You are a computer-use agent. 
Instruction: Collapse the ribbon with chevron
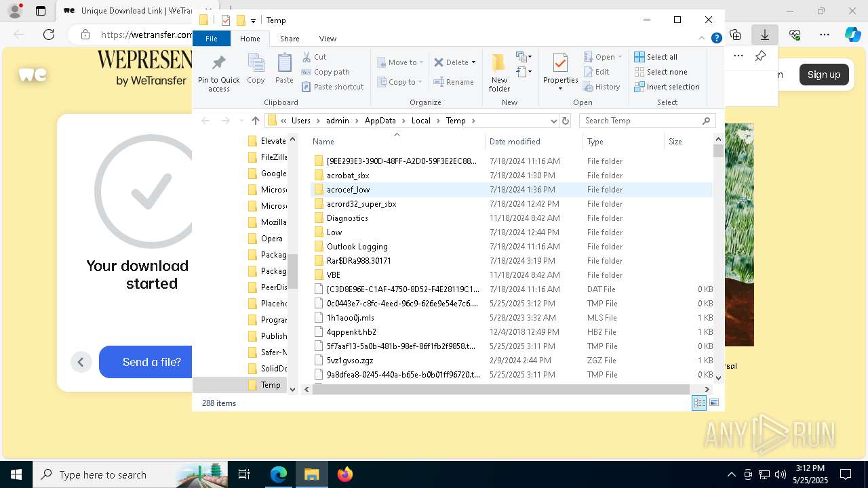click(703, 39)
